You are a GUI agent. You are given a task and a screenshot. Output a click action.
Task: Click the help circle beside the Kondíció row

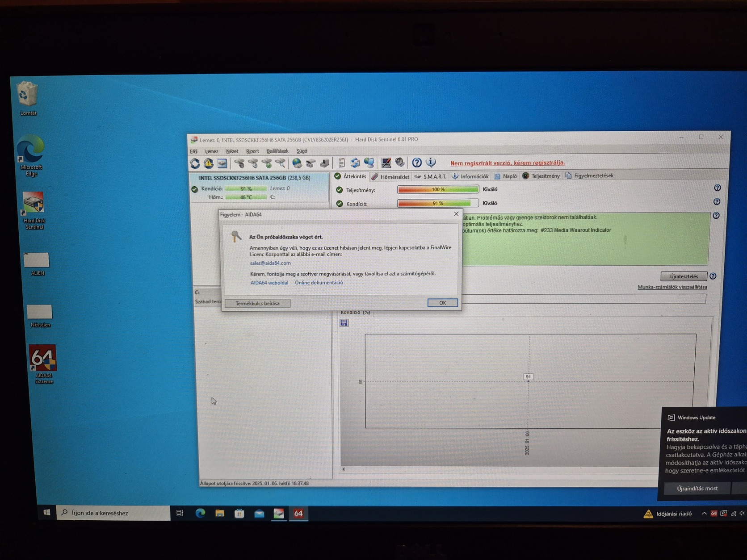(717, 202)
